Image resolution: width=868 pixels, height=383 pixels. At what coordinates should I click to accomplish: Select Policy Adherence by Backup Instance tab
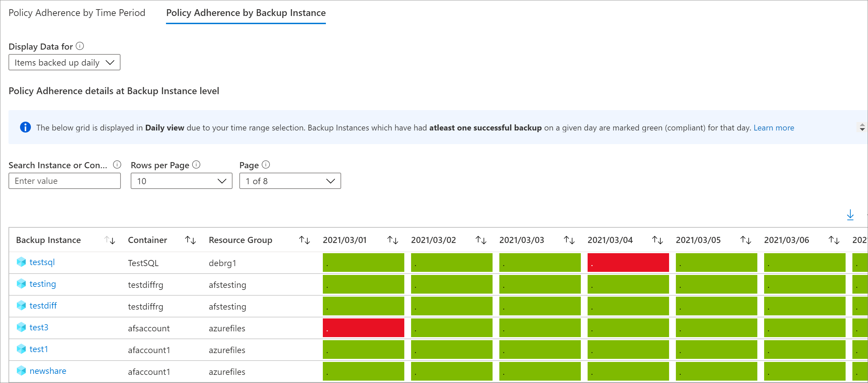(x=246, y=13)
